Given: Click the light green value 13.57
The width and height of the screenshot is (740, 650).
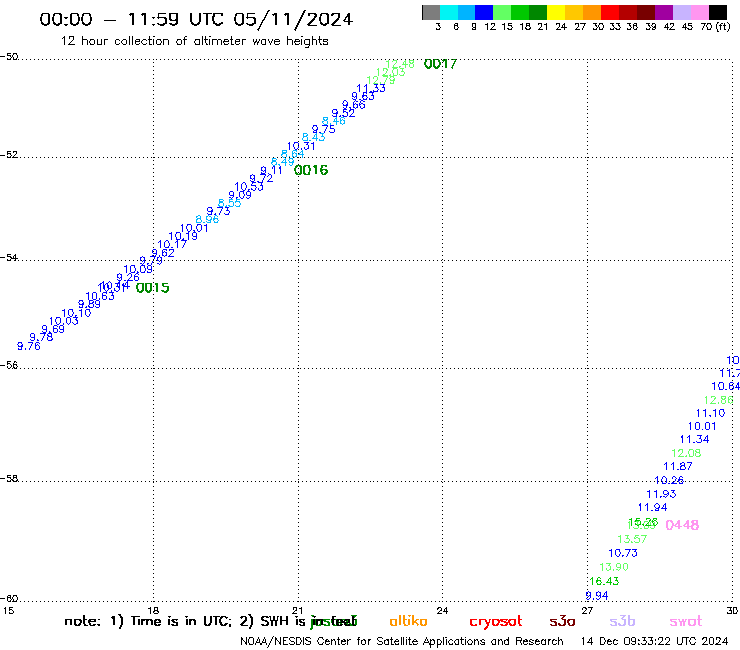Looking at the screenshot, I should 632,539.
